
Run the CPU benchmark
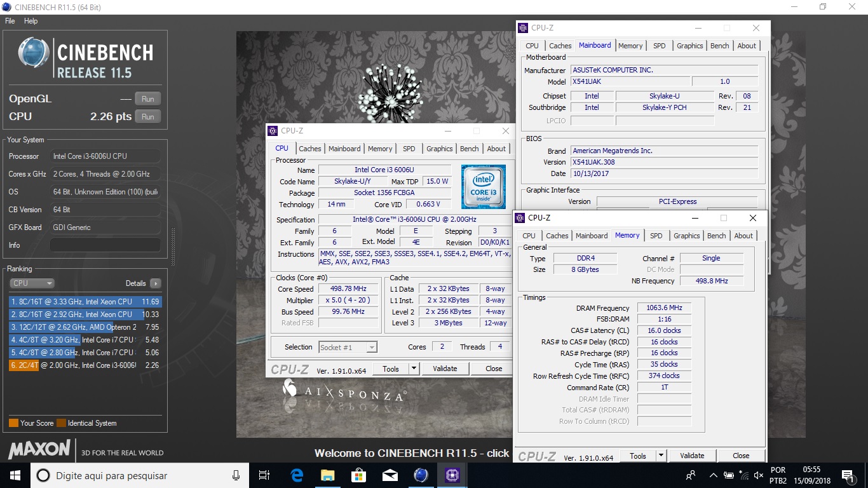pyautogui.click(x=148, y=116)
